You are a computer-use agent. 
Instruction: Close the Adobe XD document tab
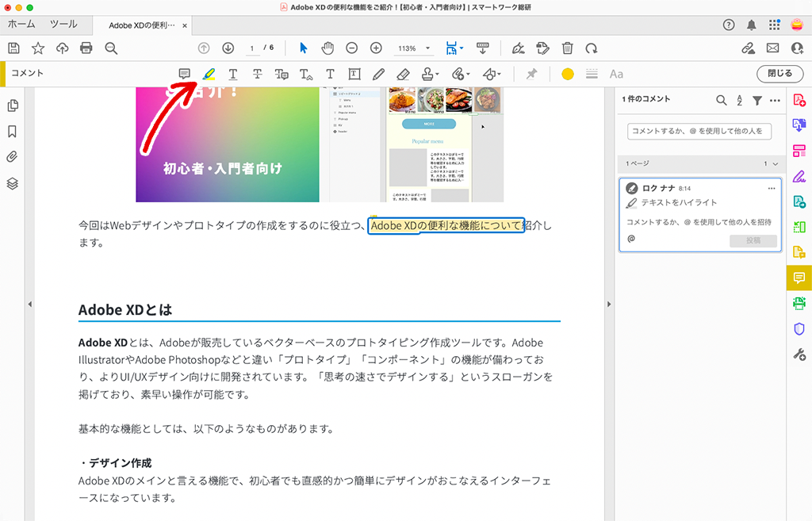click(x=184, y=25)
